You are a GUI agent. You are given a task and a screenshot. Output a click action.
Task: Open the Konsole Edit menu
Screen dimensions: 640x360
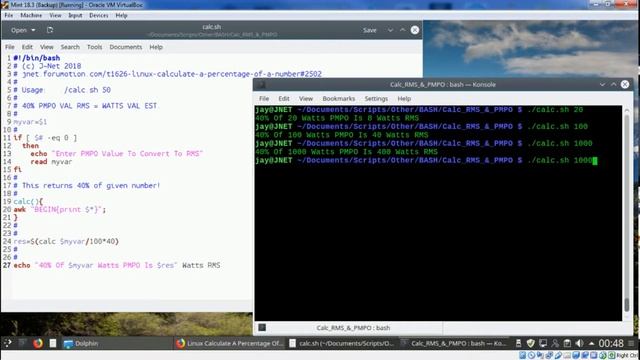(284, 99)
